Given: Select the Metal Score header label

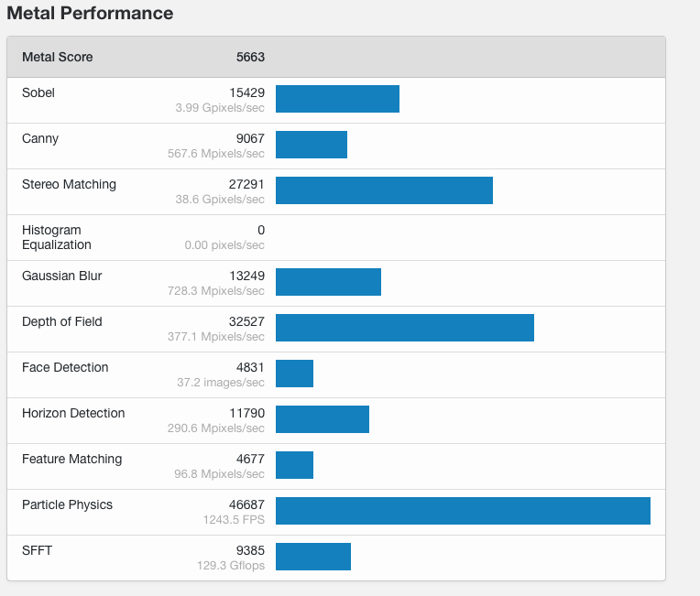Looking at the screenshot, I should 57,57.
